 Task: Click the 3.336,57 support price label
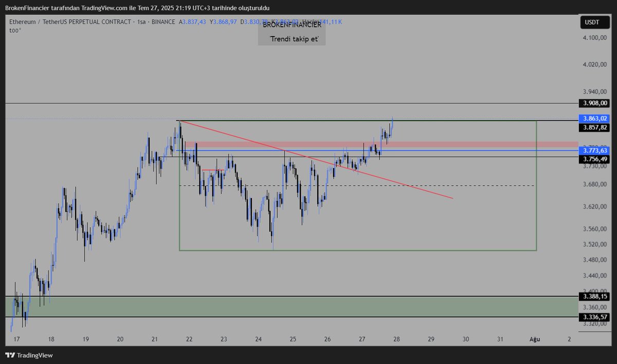(593, 317)
